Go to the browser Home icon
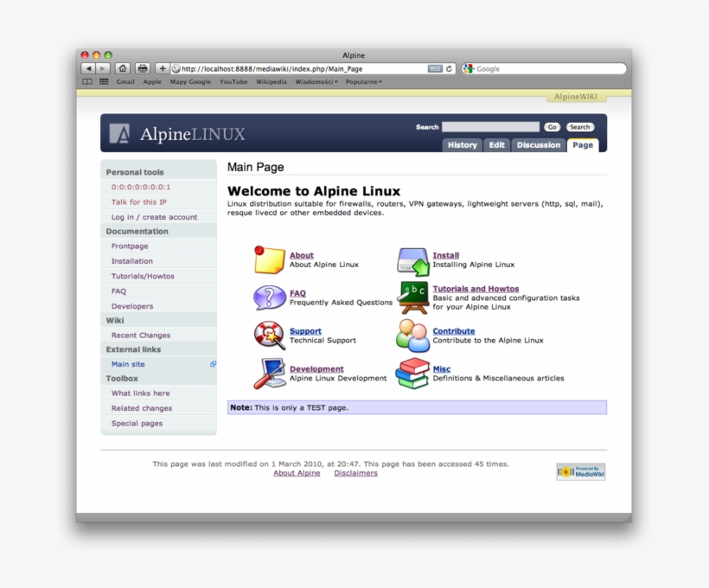The height and width of the screenshot is (588, 709). 123,69
